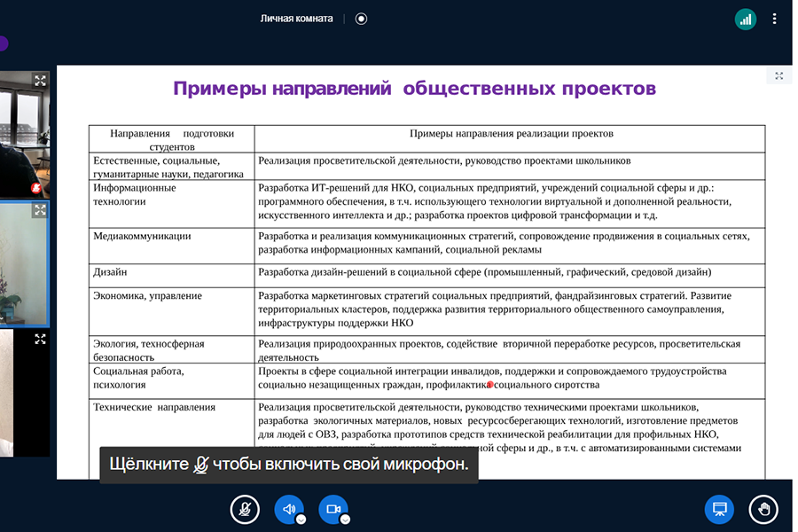This screenshot has height=532, width=798.
Task: Select the first webcam thumbnail with window
Action: pos(25,135)
